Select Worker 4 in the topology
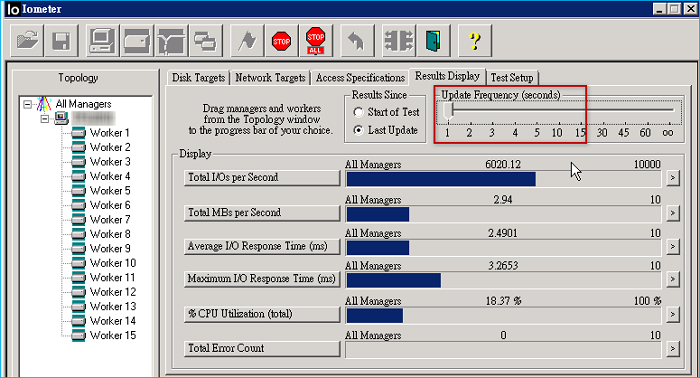This screenshot has width=700, height=378. (110, 176)
